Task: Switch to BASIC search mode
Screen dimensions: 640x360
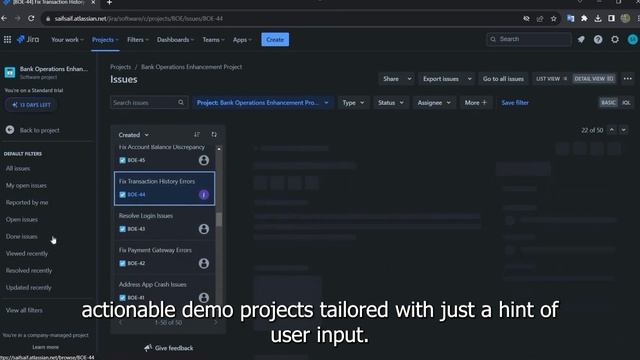Action: coord(608,102)
